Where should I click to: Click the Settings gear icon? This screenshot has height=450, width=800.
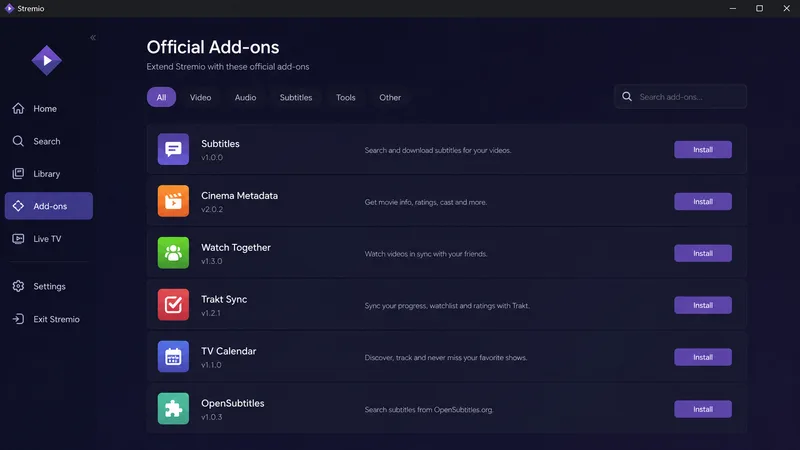tap(18, 286)
